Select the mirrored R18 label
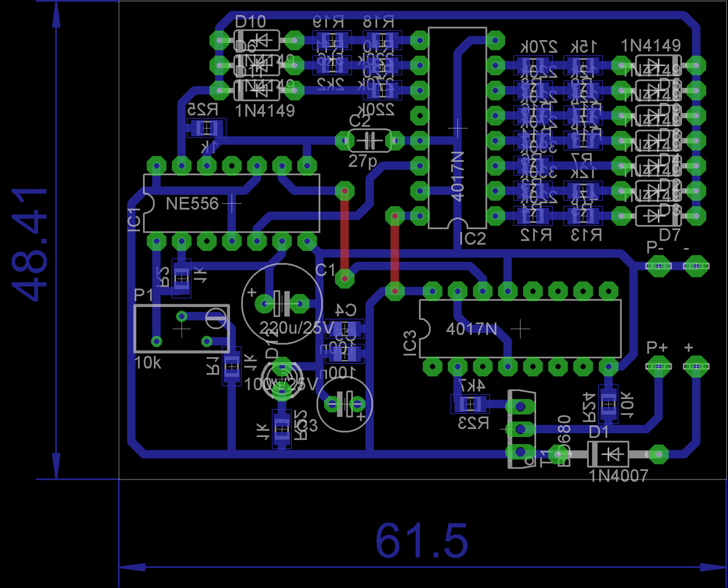Viewport: 728px width, 588px height. [379, 22]
